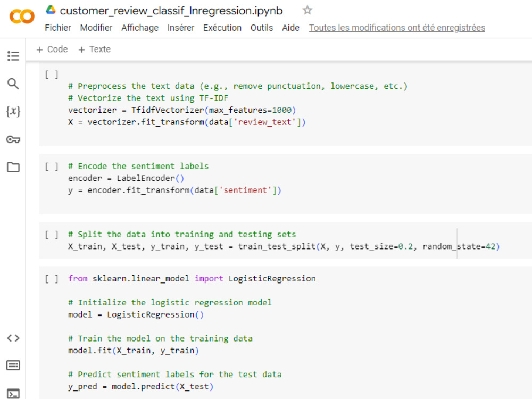Open the Exécution menu
This screenshot has height=399, width=532.
[x=222, y=28]
